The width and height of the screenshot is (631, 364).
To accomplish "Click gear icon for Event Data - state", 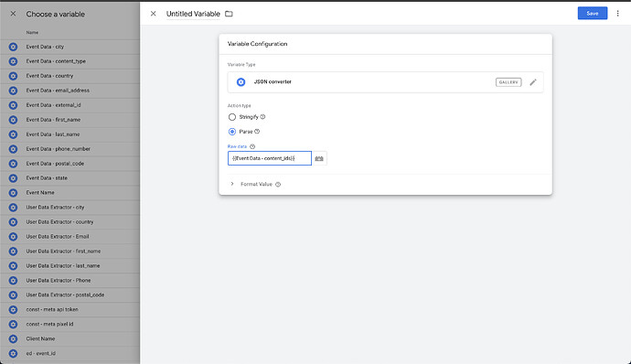I will (x=14, y=178).
